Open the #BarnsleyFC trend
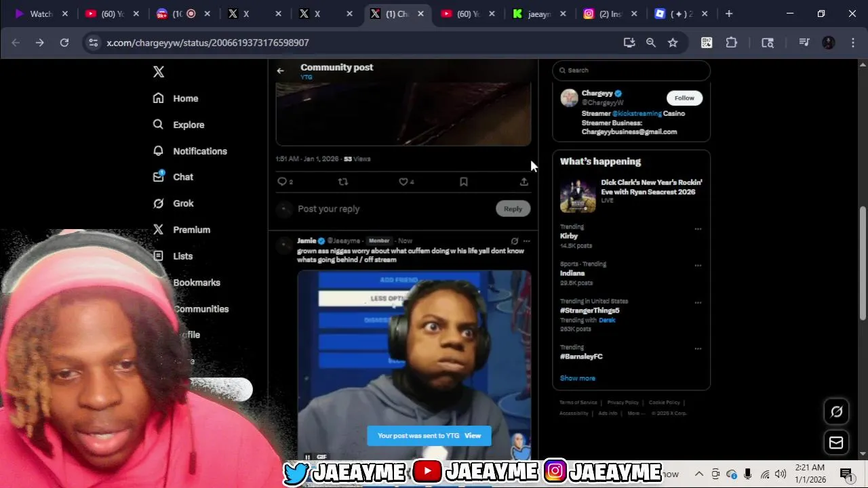 [x=581, y=357]
